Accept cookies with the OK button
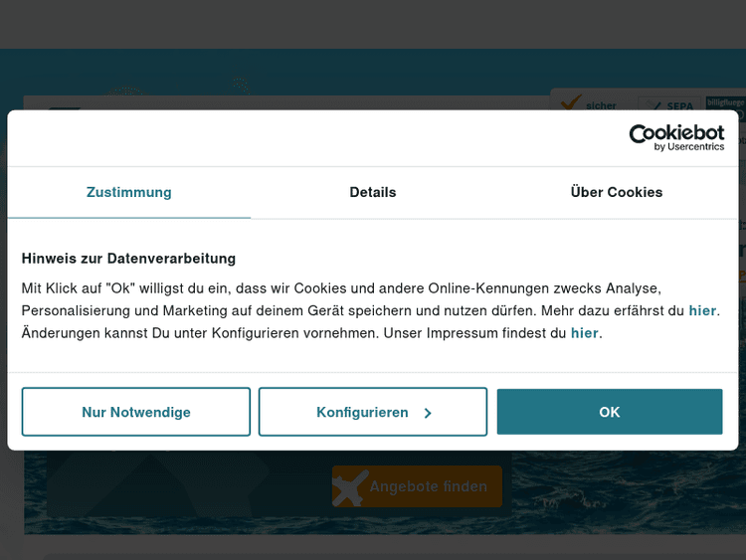Image resolution: width=746 pixels, height=560 pixels. (609, 412)
